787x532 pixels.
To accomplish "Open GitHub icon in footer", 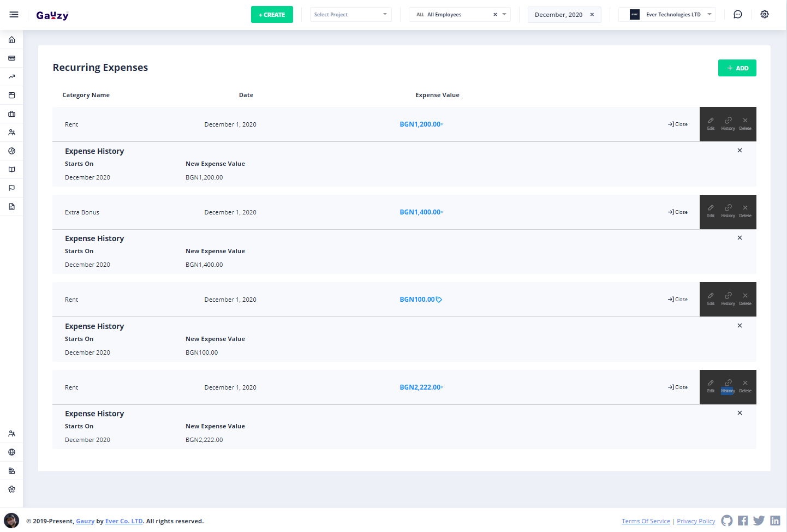I will (x=726, y=521).
